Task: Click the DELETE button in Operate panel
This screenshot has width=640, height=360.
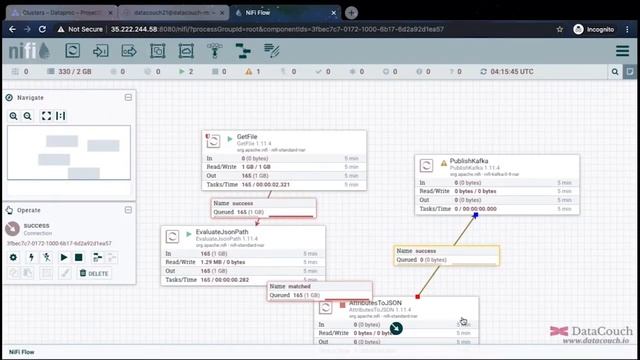Action: (x=94, y=273)
